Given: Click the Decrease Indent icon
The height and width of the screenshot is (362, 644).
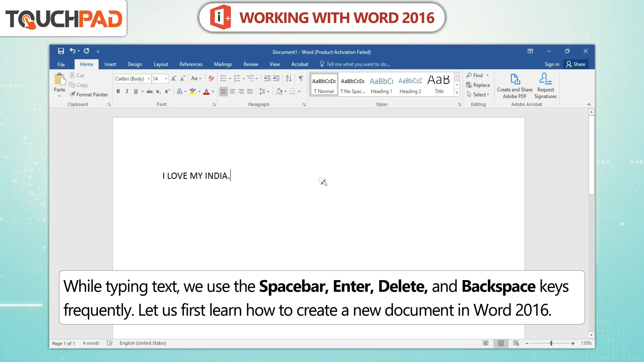Looking at the screenshot, I should point(267,79).
